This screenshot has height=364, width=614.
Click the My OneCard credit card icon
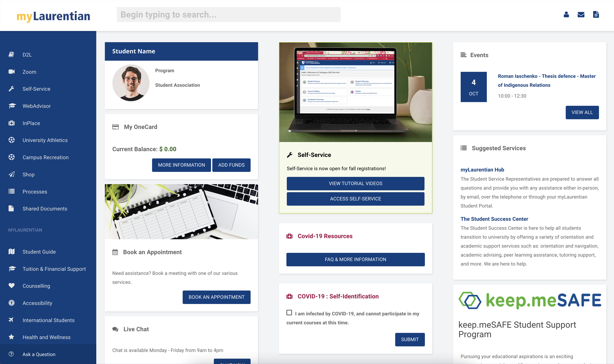[x=115, y=127]
